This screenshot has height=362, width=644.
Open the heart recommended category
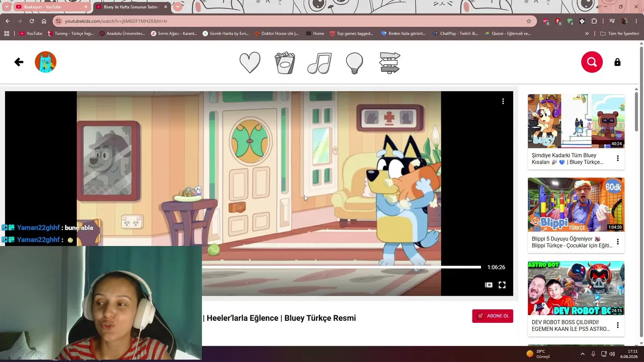tap(250, 63)
